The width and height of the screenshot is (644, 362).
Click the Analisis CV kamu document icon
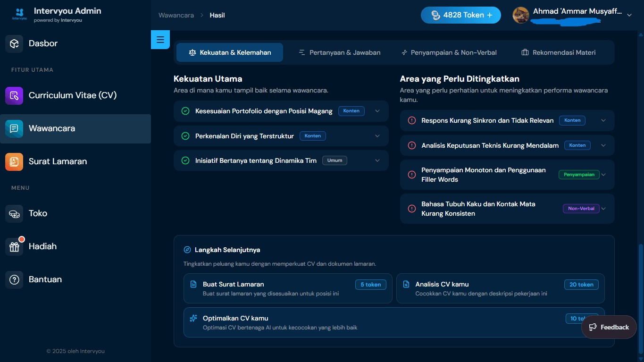406,284
